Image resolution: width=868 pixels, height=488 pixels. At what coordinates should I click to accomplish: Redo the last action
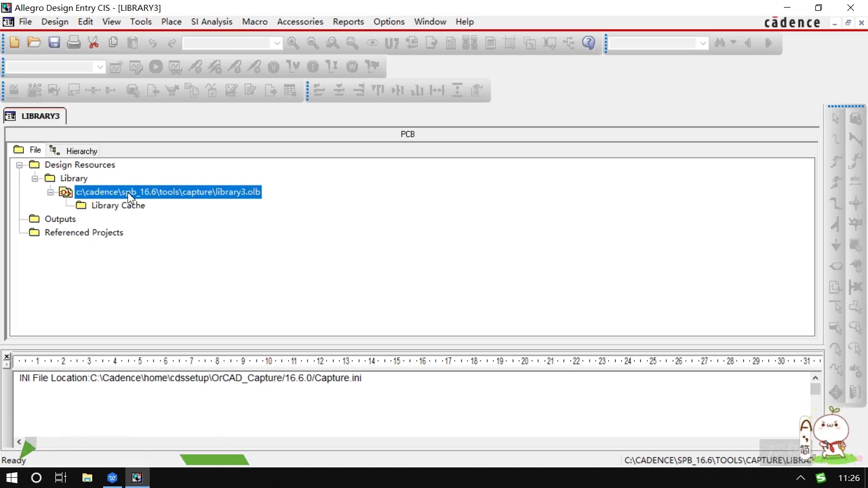(x=172, y=43)
